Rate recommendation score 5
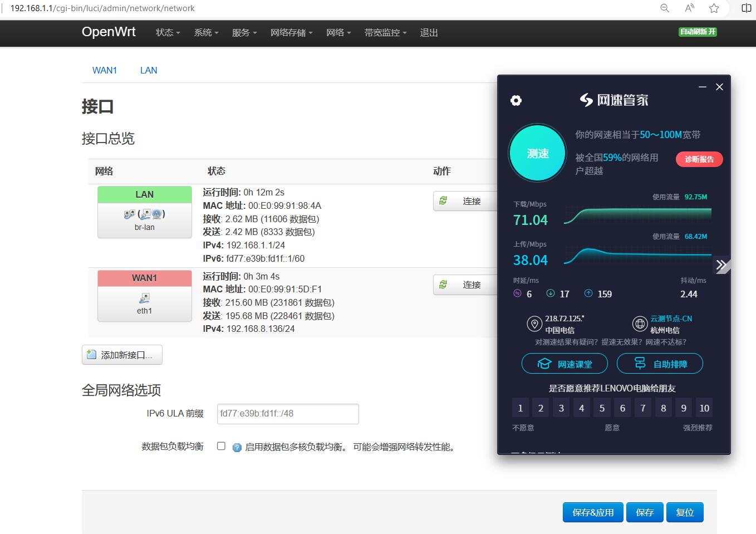Screen dimensions: 756x534 coord(602,408)
